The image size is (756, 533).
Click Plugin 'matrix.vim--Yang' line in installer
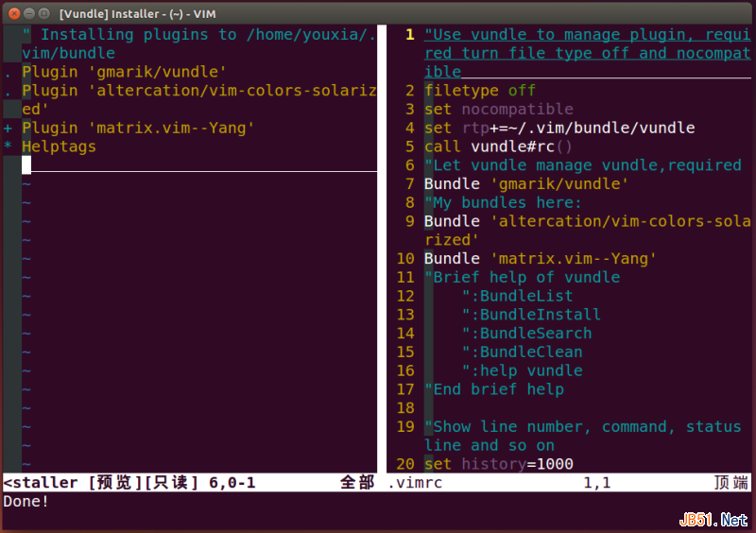(x=138, y=128)
